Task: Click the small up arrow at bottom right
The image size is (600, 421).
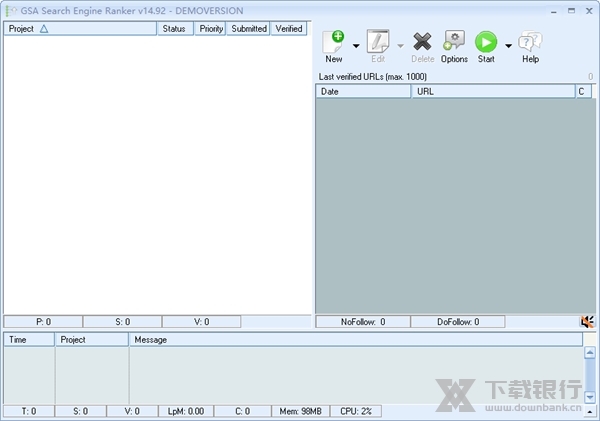Action: click(x=590, y=412)
